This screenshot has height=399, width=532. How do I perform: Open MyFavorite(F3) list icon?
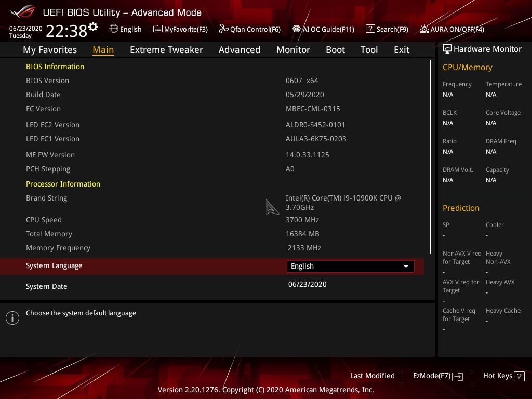tap(158, 29)
